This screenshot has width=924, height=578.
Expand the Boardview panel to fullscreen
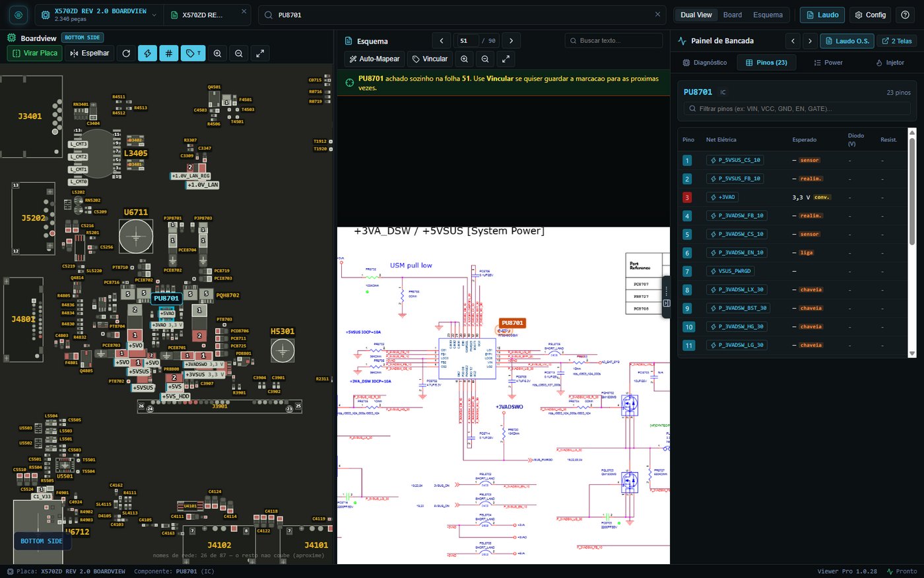click(260, 54)
